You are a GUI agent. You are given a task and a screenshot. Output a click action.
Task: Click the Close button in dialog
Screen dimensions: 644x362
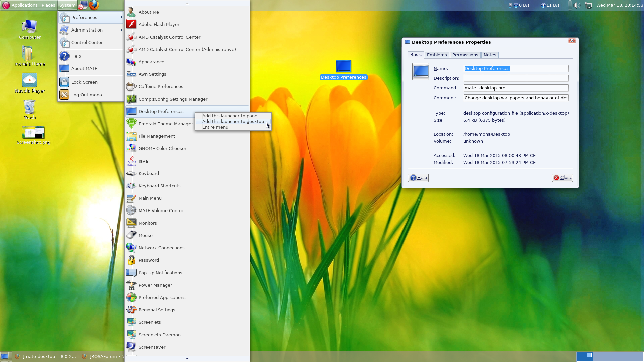562,178
